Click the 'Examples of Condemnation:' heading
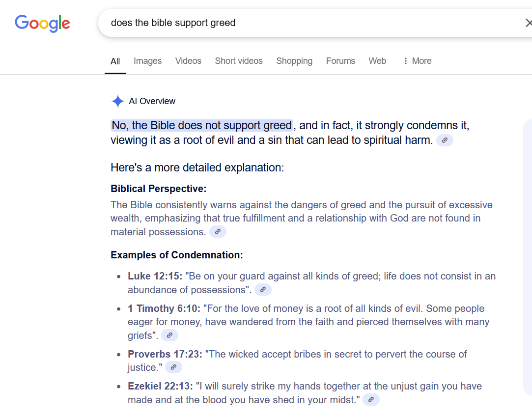Screen dimensions: 532x417 click(177, 255)
